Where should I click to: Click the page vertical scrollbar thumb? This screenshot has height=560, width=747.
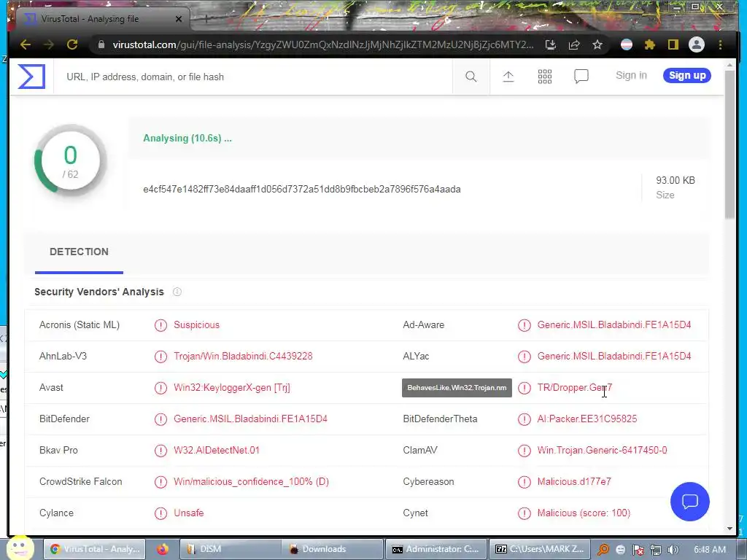click(729, 144)
